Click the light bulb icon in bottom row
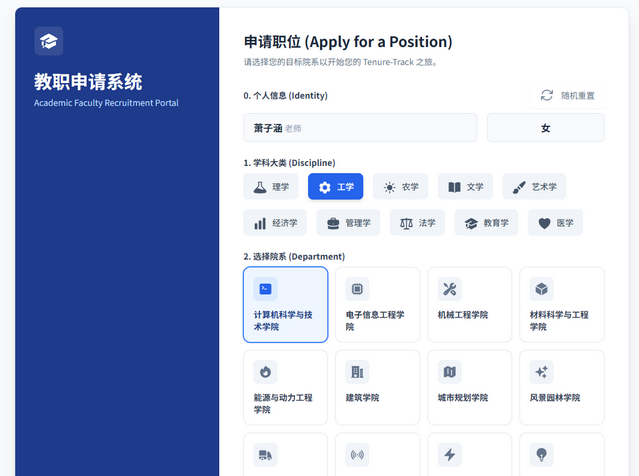 [x=541, y=454]
